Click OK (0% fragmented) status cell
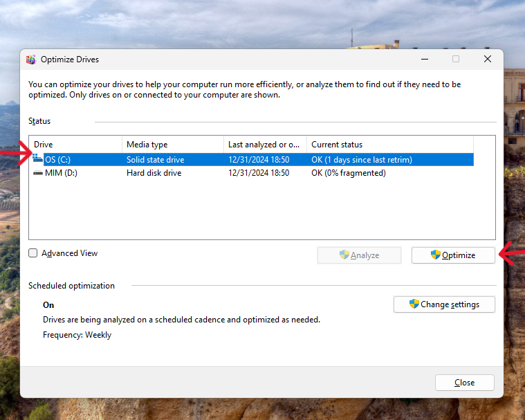This screenshot has height=420, width=525. tap(349, 173)
